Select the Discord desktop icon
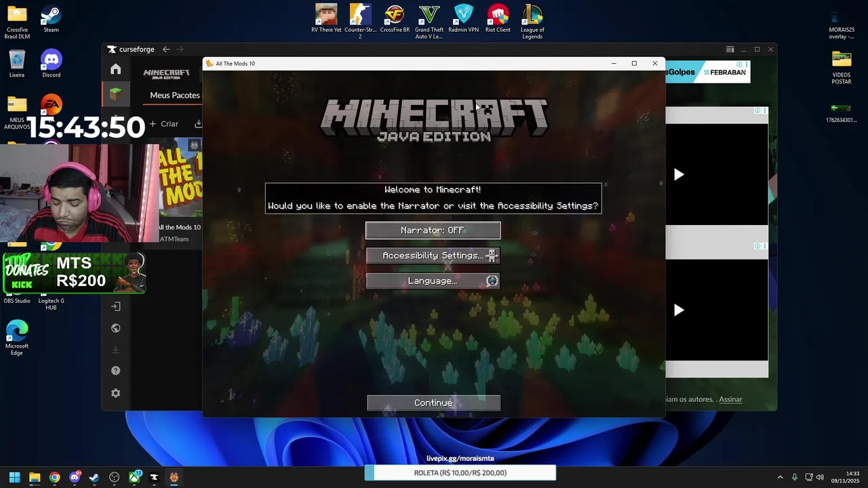This screenshot has width=868, height=488. click(x=51, y=64)
